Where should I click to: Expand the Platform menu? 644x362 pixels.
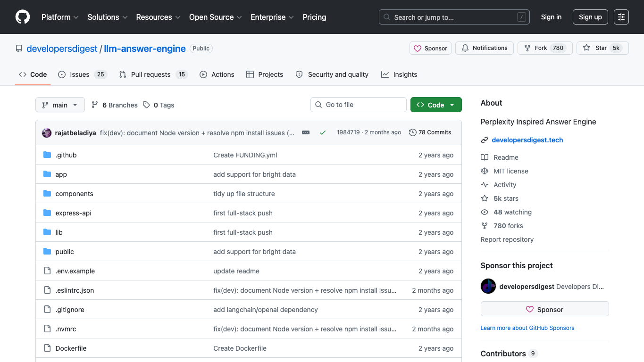[x=60, y=17]
